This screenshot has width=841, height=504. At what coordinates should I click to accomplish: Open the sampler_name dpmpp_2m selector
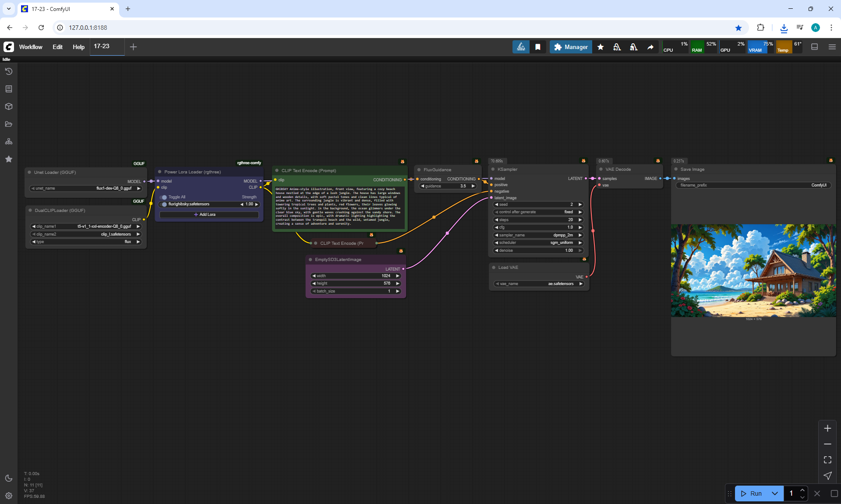pos(538,235)
